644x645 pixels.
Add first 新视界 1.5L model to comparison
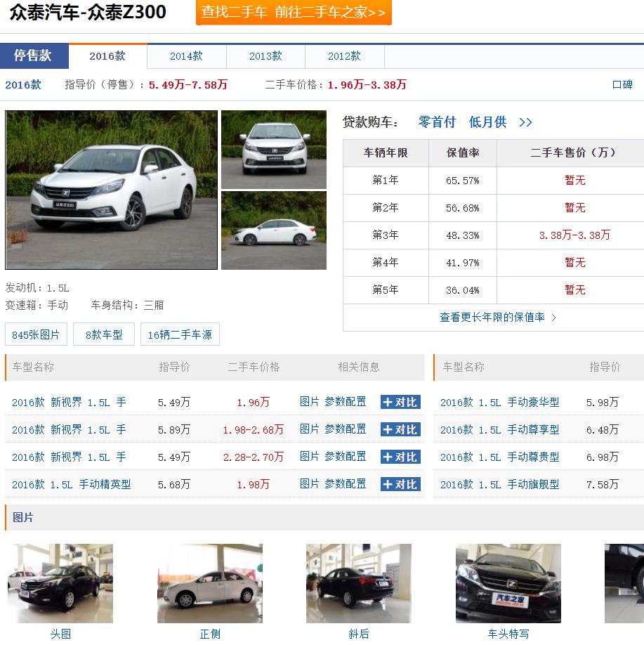coord(400,402)
